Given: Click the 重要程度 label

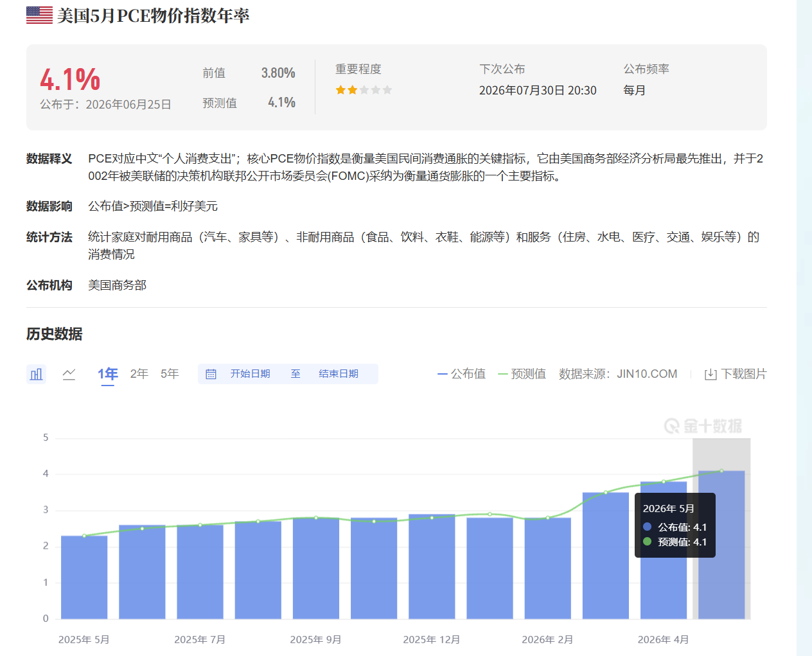Looking at the screenshot, I should [x=358, y=69].
